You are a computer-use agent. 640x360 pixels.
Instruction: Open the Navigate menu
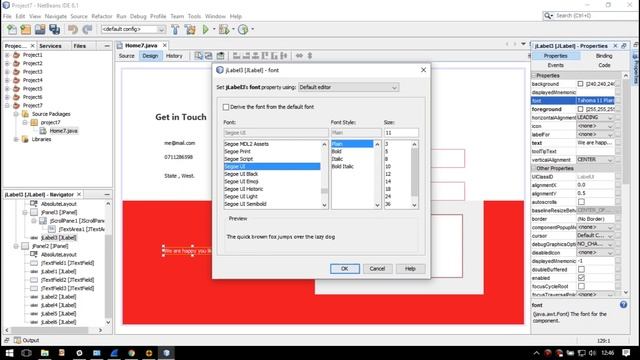pos(56,16)
